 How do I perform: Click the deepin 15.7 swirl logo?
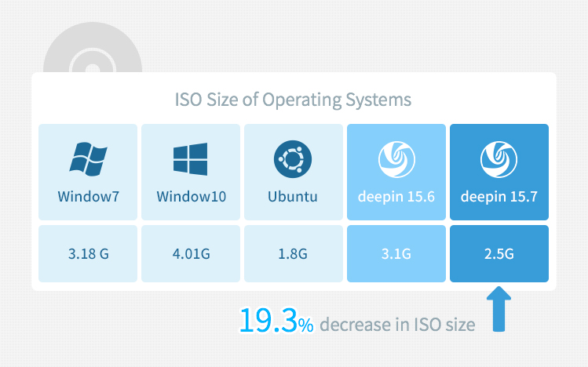point(499,159)
